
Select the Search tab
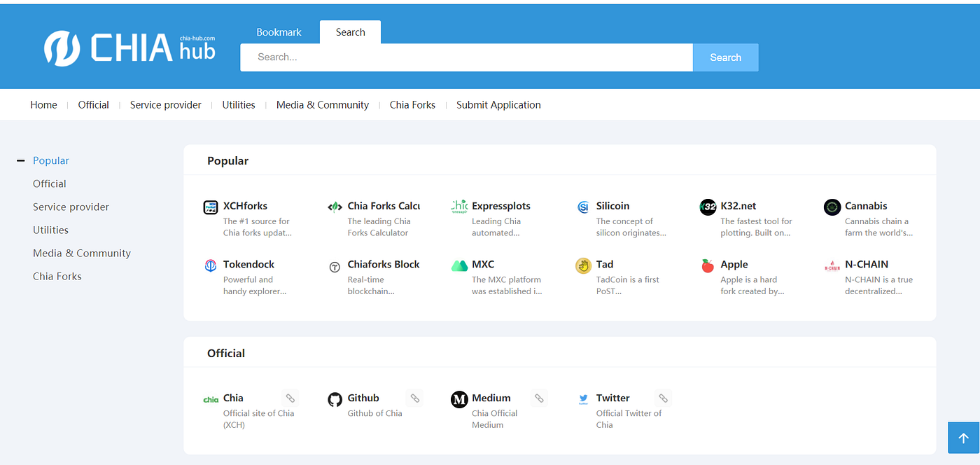350,32
